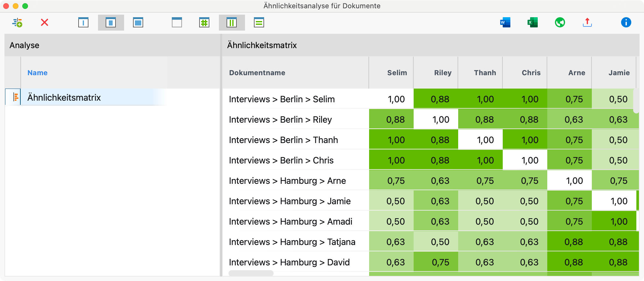The width and height of the screenshot is (644, 281).
Task: Click Selim row's diagonal 1,00 cell
Action: point(391,98)
